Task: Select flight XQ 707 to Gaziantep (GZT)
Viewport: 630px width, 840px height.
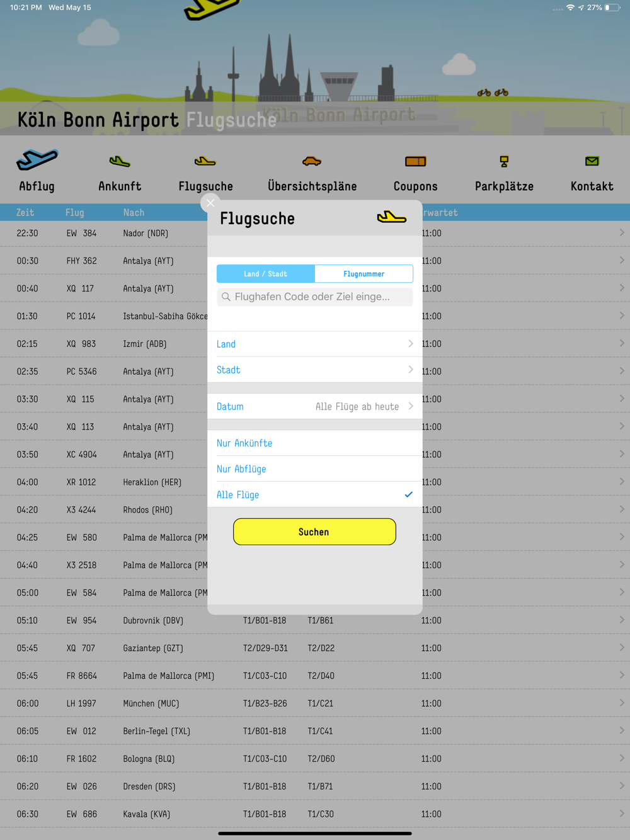Action: click(315, 648)
